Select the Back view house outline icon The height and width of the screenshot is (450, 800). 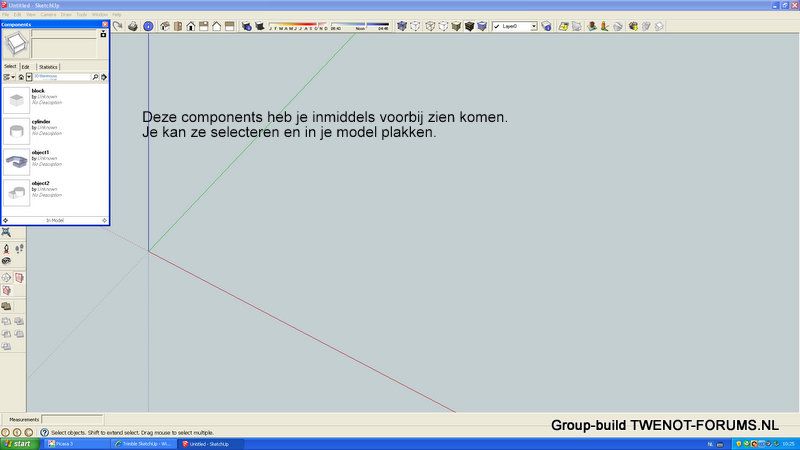coord(216,26)
